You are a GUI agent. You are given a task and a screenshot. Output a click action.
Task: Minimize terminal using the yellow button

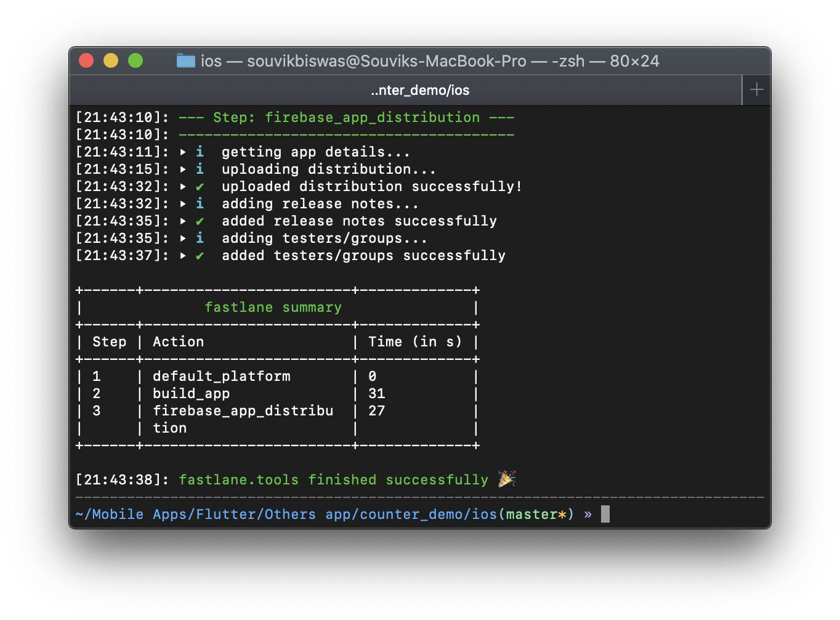(x=111, y=60)
